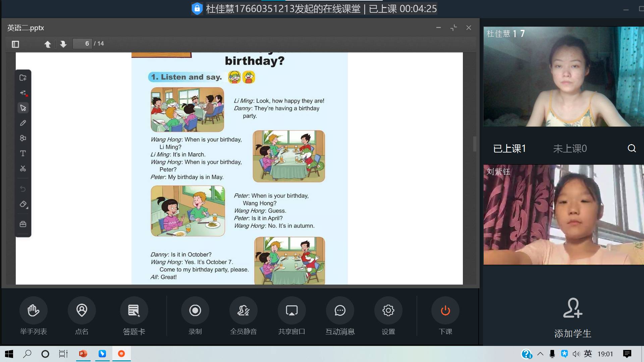
Task: Expand hidden system tray icons
Action: click(x=540, y=354)
